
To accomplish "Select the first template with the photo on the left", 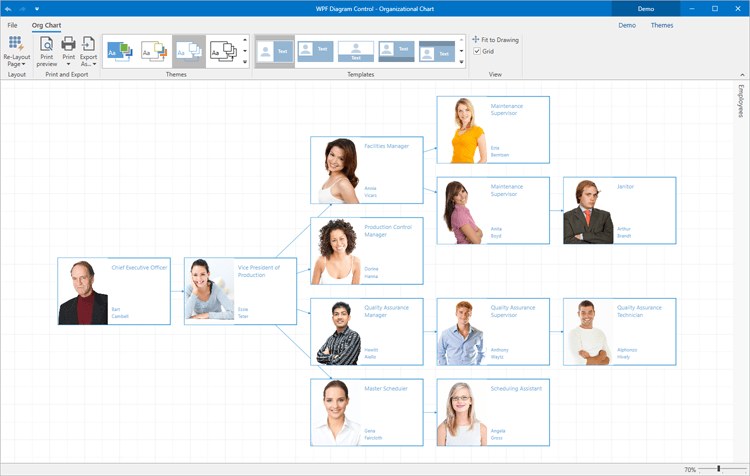I will coord(275,51).
